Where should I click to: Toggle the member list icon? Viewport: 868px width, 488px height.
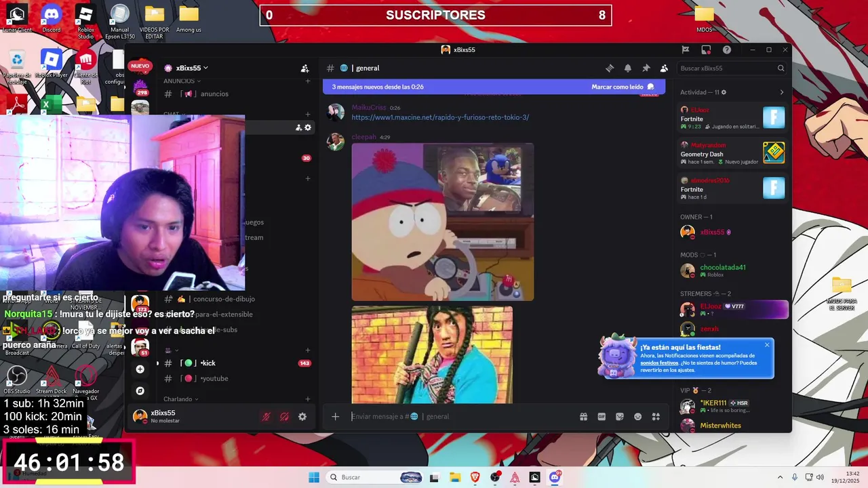[x=664, y=68]
